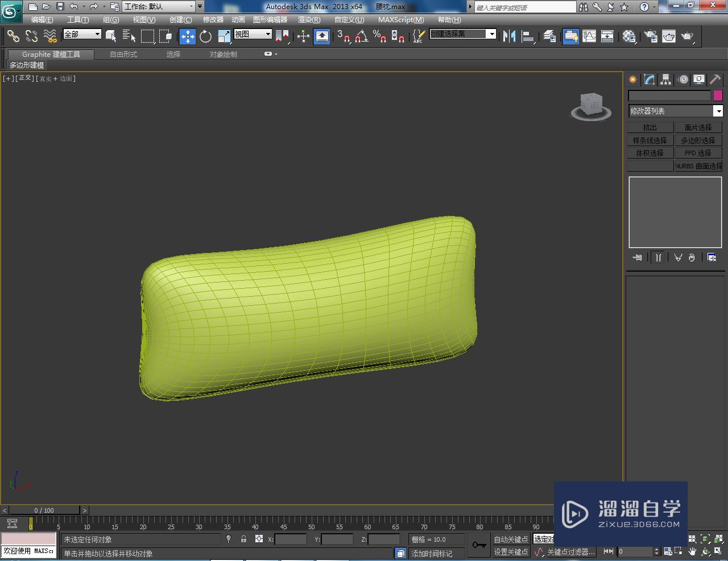The width and height of the screenshot is (728, 561).
Task: Open the 编辑(E) menu
Action: (42, 20)
